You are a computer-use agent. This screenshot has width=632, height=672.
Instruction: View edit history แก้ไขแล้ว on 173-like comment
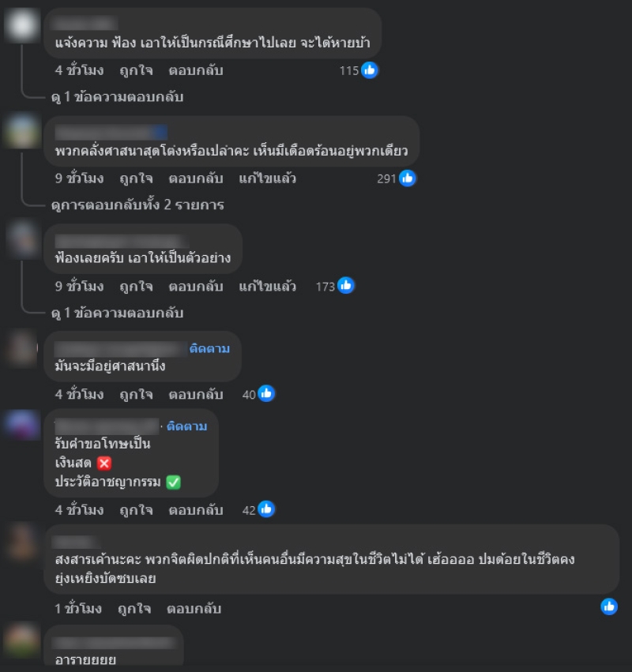pos(267,286)
